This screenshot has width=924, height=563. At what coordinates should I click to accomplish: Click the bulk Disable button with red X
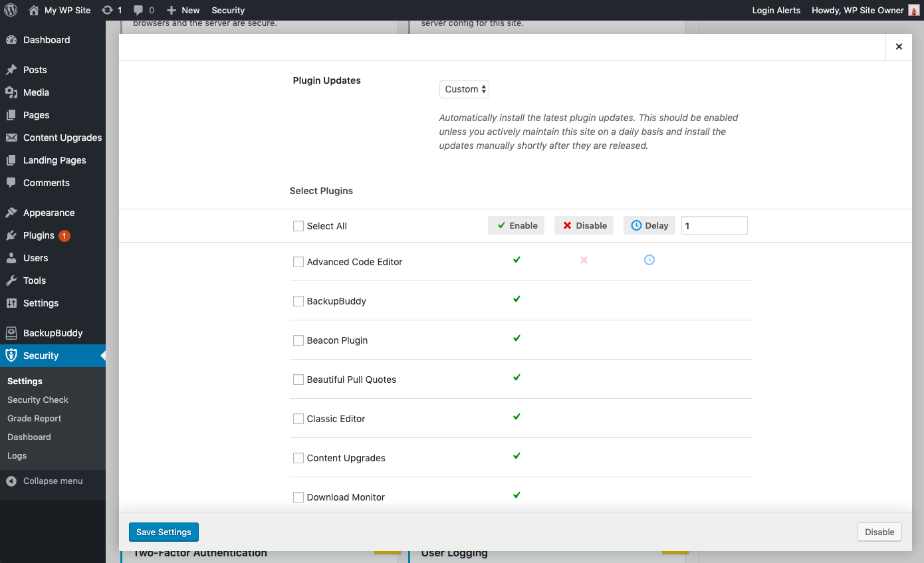[584, 225]
